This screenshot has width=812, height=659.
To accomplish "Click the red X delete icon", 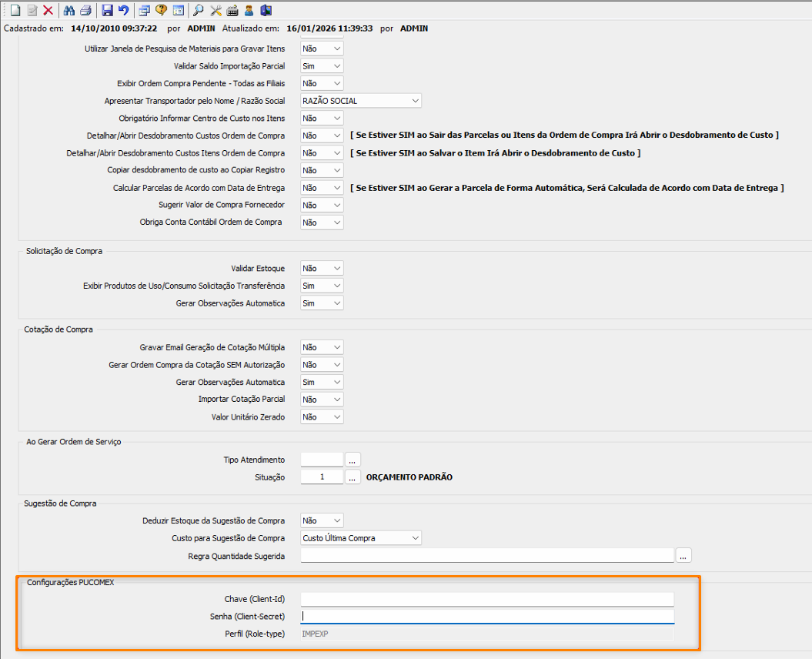I will 48,11.
